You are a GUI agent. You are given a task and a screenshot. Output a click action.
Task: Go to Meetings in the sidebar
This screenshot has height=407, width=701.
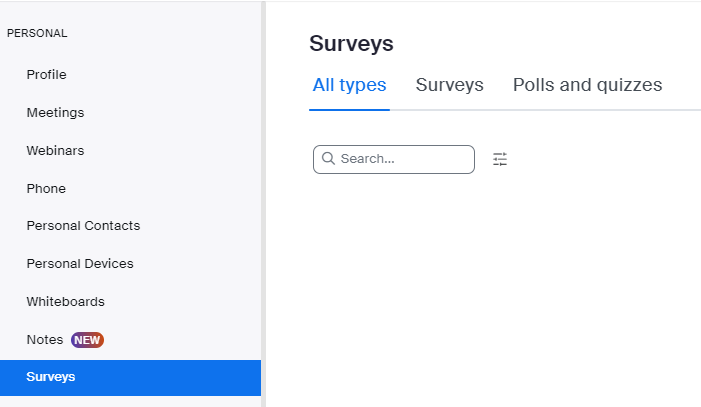(55, 113)
